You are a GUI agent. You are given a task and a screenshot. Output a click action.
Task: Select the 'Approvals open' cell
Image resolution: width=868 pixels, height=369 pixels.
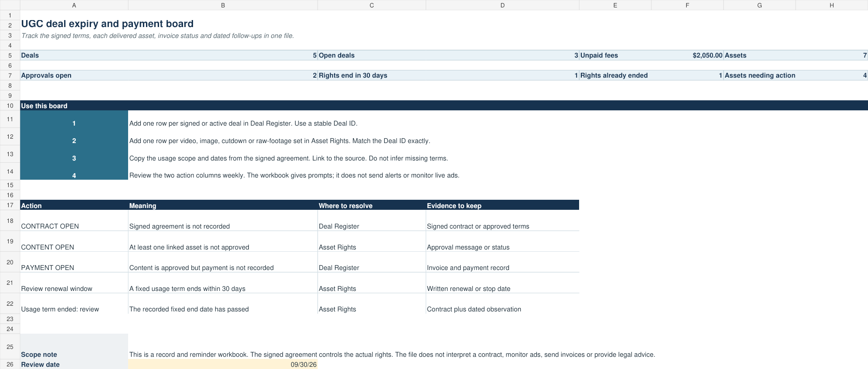coord(74,75)
